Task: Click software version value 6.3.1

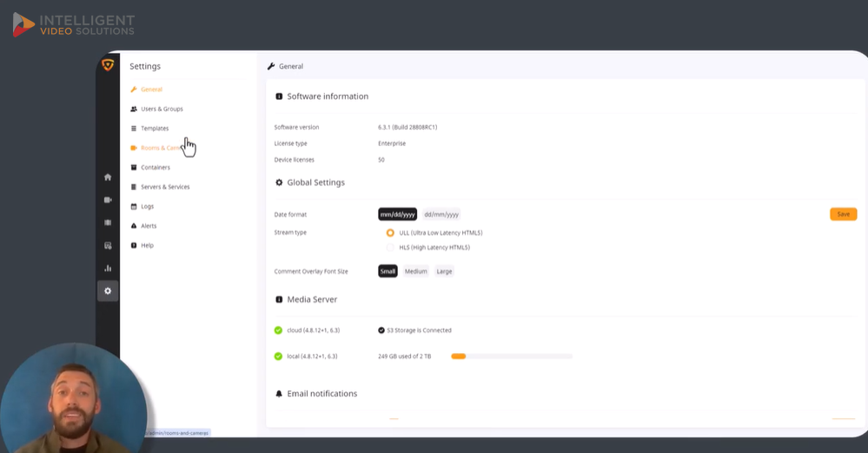Action: tap(407, 127)
